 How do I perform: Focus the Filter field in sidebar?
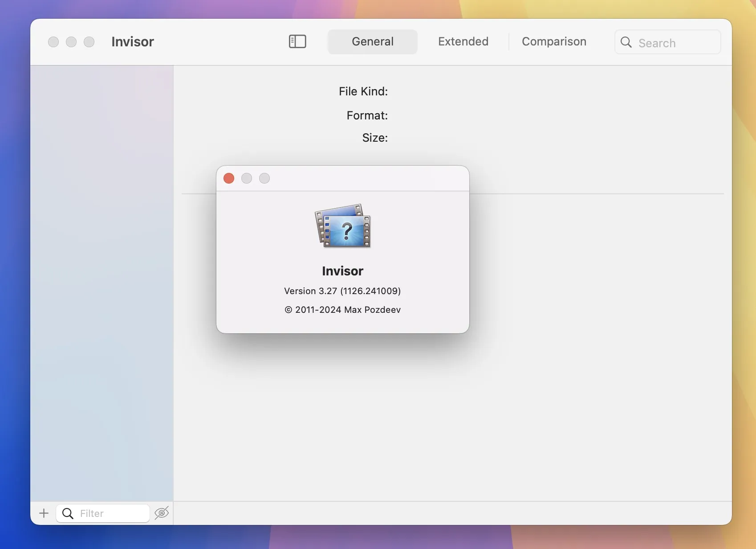tap(103, 513)
